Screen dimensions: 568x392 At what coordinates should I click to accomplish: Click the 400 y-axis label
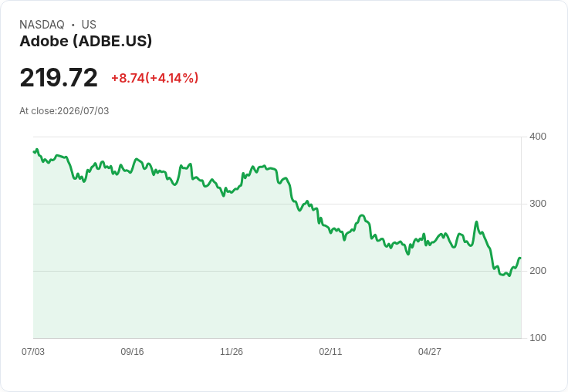538,137
